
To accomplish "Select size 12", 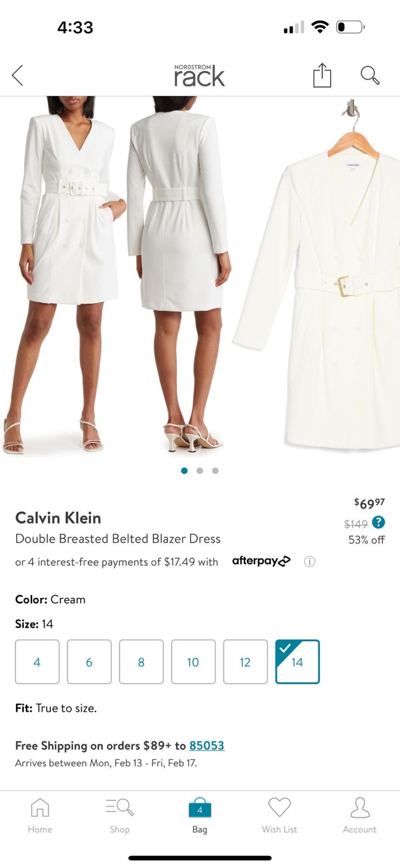I will tap(246, 662).
